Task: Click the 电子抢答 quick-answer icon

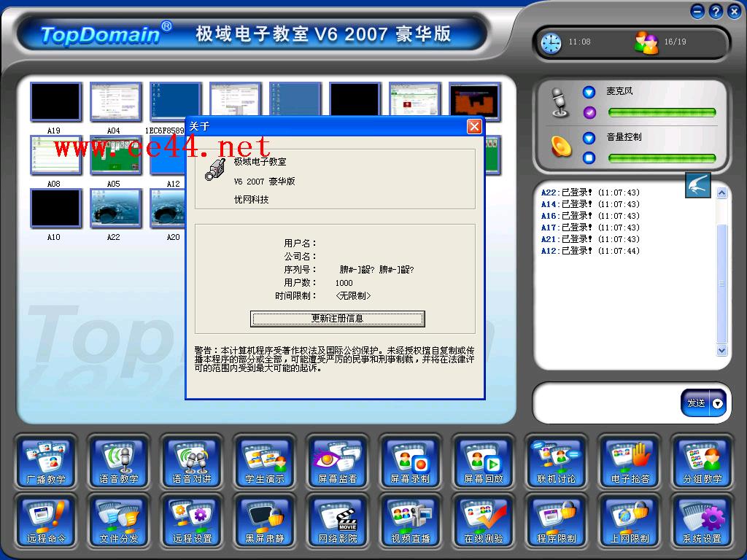Action: pyautogui.click(x=630, y=462)
